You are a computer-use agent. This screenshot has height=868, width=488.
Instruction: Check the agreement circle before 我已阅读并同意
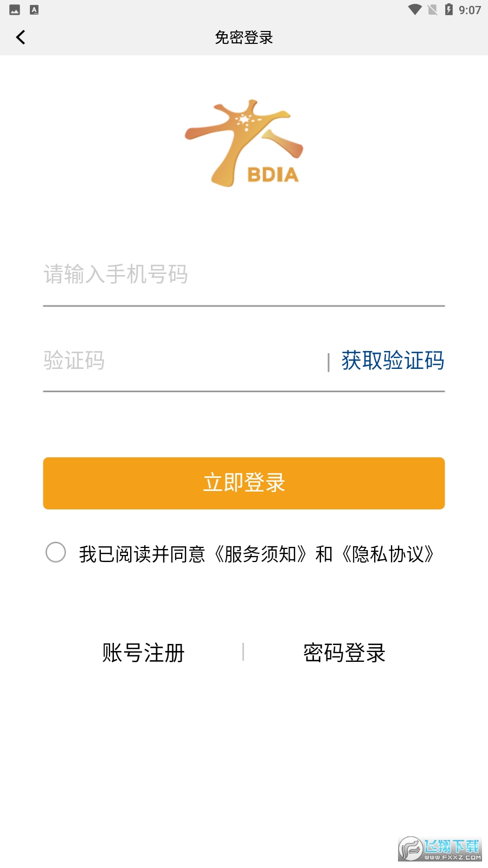[55, 552]
